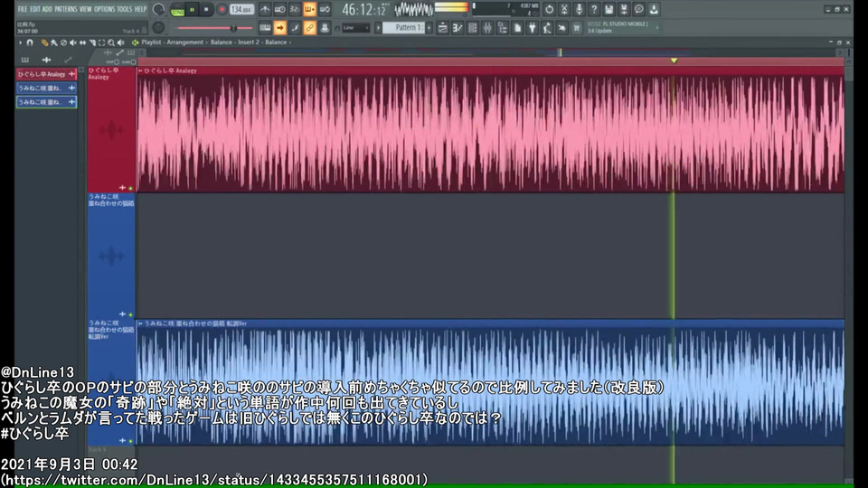The height and width of the screenshot is (488, 868).
Task: Toggle the playlist magnet snap icon
Action: 30,42
